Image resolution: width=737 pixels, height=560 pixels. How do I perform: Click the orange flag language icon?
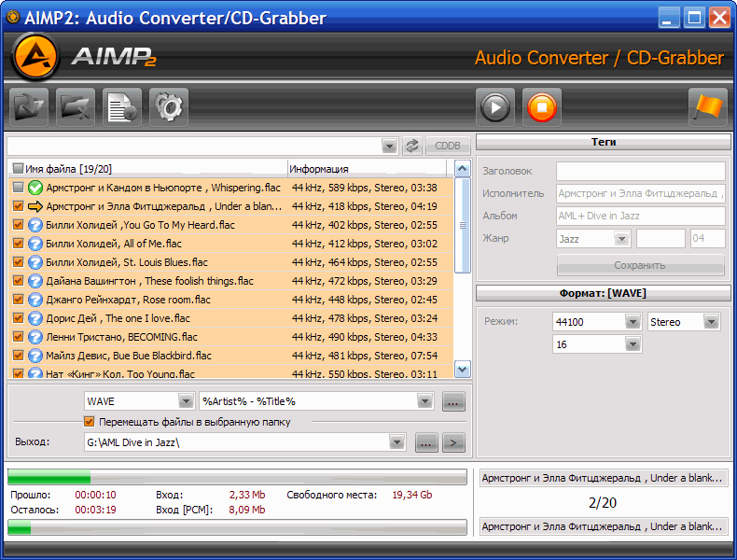click(707, 107)
